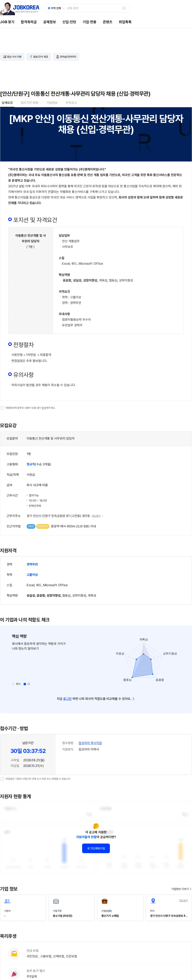Open the 공채정보 menu
This screenshot has width=192, height=980.
click(49, 22)
